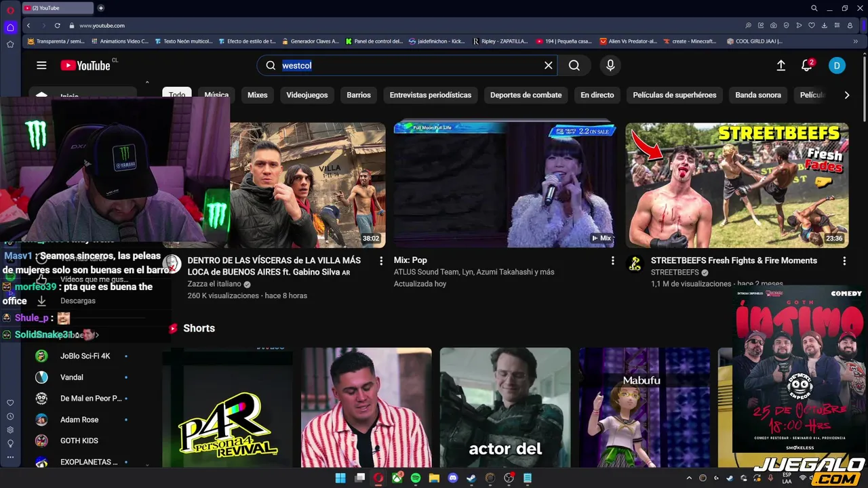The height and width of the screenshot is (488, 868).
Task: Open the Generador Claves bookmark
Action: 310,41
